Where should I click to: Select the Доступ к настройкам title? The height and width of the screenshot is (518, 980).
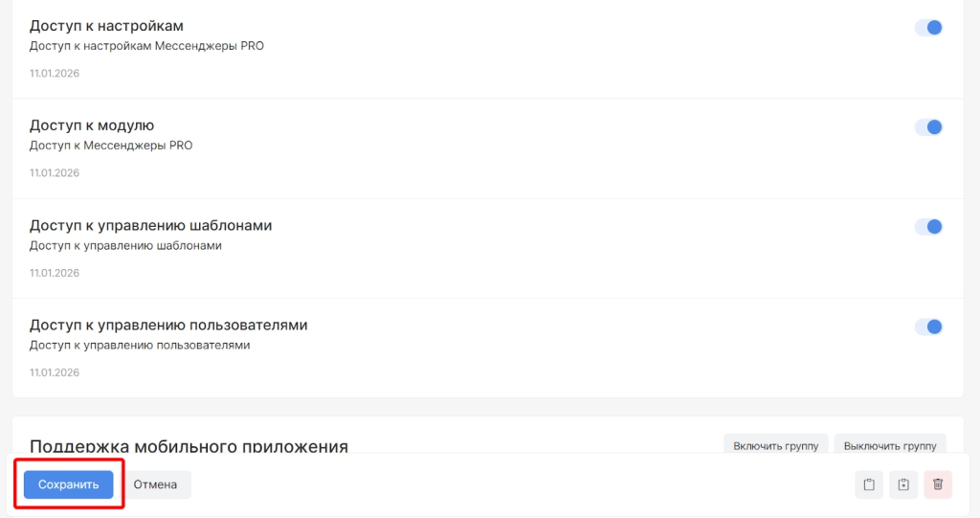[106, 26]
